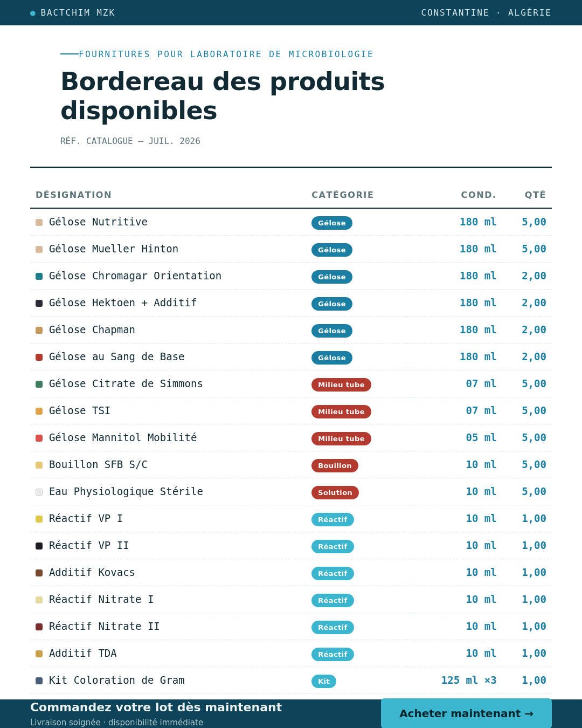Select the Eau Physiologique Stérile row name
This screenshot has width=582, height=728.
click(126, 491)
